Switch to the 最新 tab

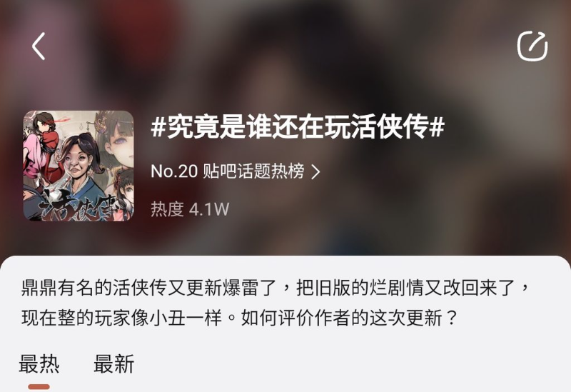click(114, 363)
